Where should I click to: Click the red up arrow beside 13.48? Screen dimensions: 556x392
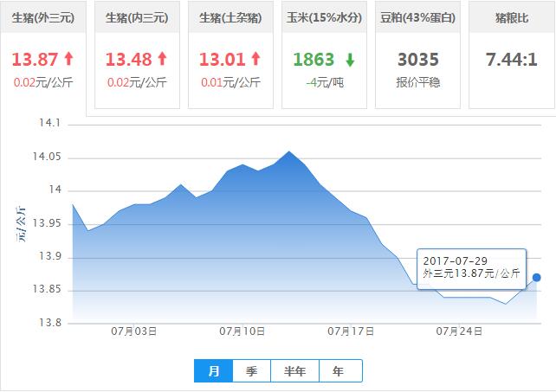(x=163, y=59)
